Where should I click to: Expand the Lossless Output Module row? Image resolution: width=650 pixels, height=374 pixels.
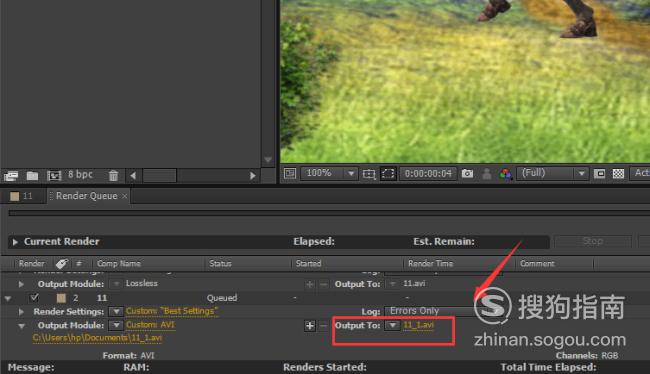tap(21, 284)
